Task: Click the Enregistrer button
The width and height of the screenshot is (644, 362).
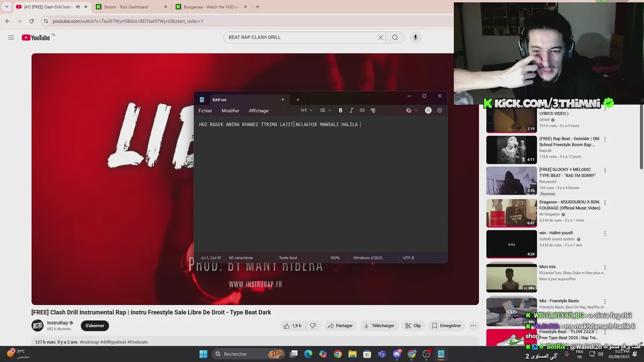Action: [446, 326]
